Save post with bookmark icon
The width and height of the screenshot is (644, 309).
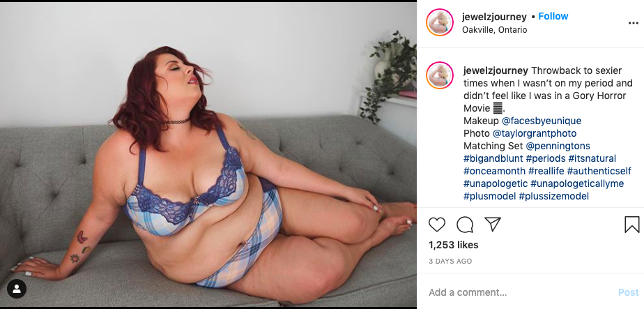click(x=631, y=225)
